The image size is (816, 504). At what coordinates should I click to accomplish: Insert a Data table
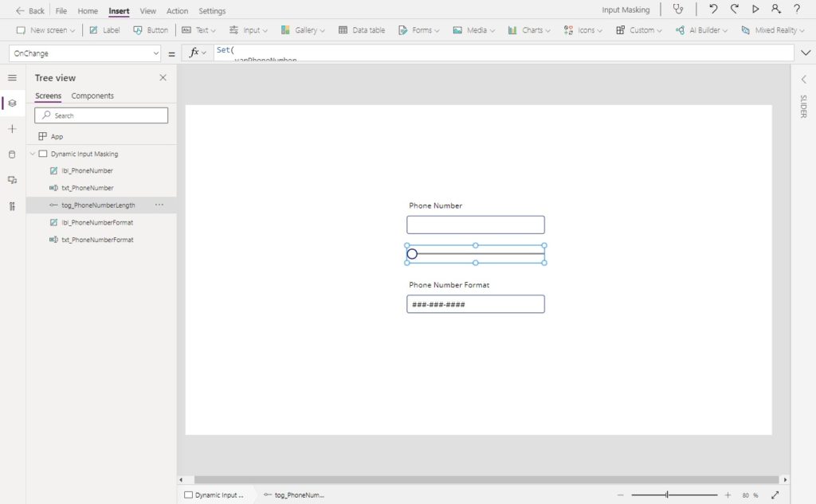click(362, 30)
